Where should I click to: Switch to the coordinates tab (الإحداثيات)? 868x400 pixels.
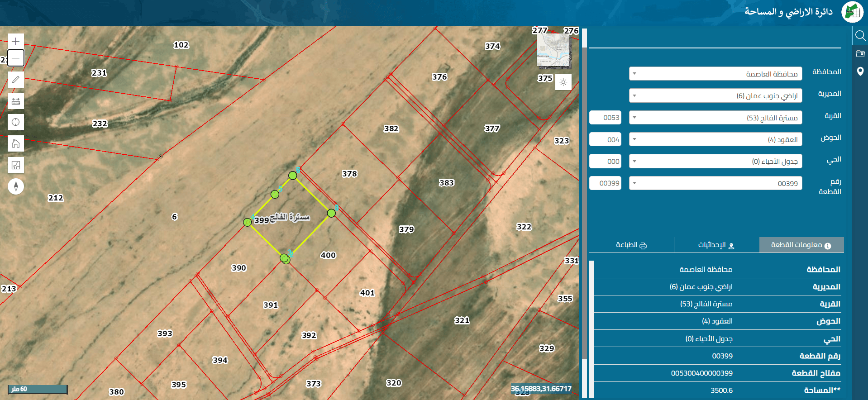pos(716,245)
